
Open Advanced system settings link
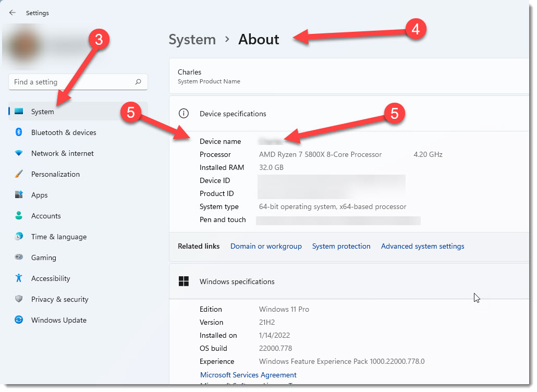point(422,246)
